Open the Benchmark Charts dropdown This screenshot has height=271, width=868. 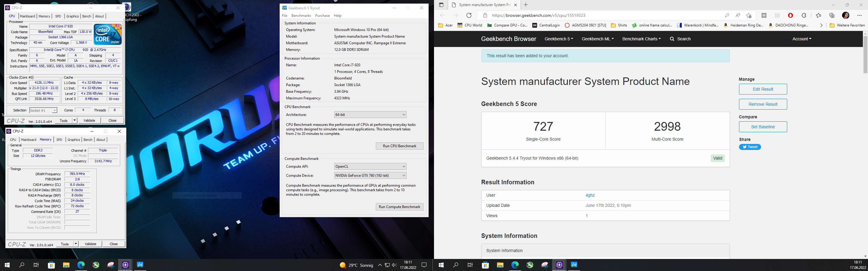click(x=641, y=39)
